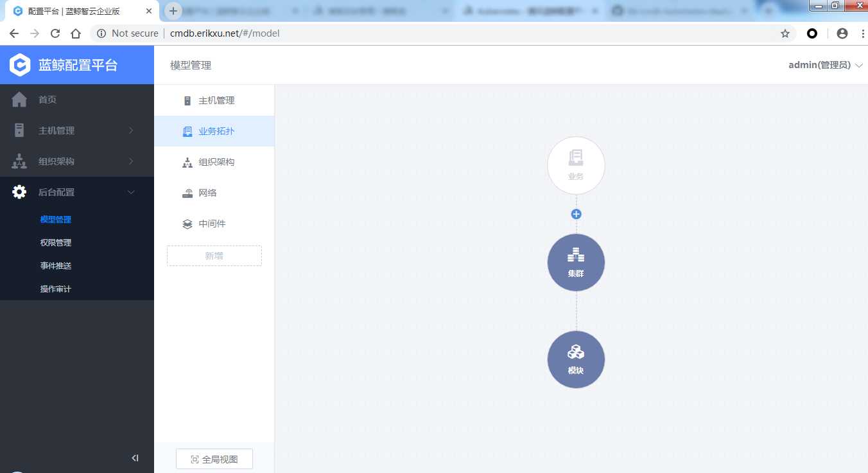Switch to the 配置平台 browser tab
Image resolution: width=868 pixels, height=473 pixels.
point(80,11)
